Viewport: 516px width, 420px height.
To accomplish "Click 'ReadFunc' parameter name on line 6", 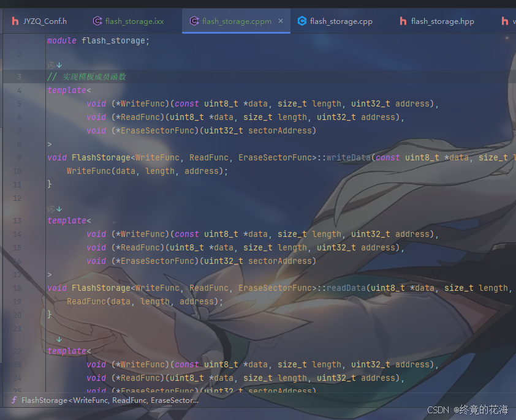I will pos(140,117).
